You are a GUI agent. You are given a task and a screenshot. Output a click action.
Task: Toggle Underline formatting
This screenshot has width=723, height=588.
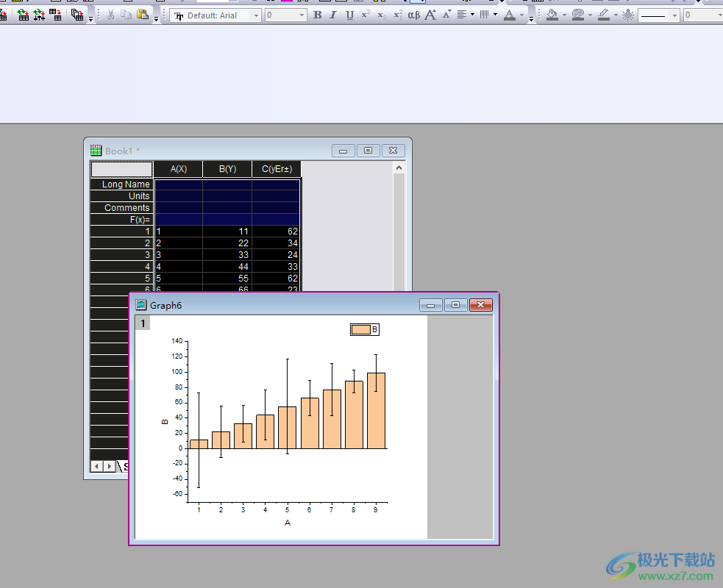coord(349,15)
